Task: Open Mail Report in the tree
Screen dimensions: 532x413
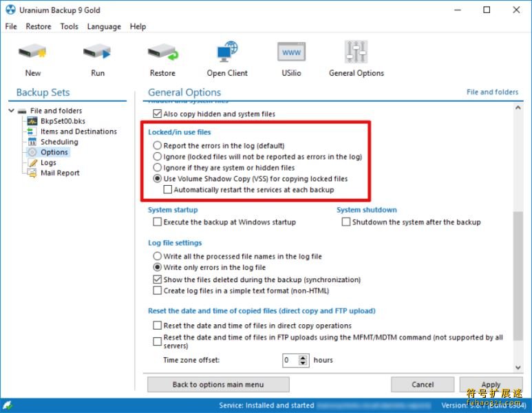Action: click(60, 173)
